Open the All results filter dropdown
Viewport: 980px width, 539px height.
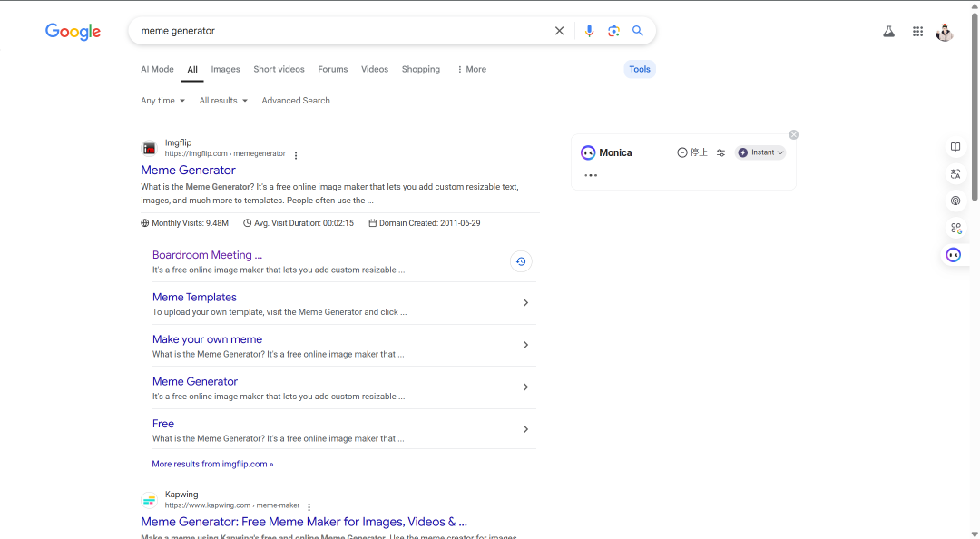point(223,101)
